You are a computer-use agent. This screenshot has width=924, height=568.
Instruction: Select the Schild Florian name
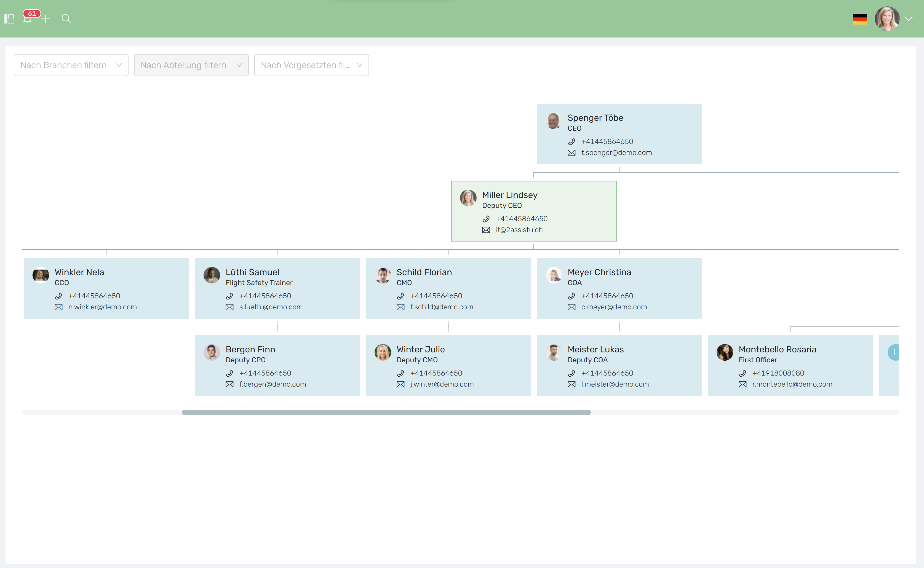click(x=424, y=272)
